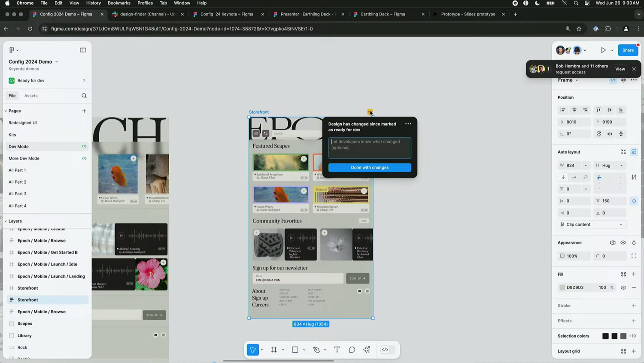Switch to the Assets tab
The image size is (644, 363).
[31, 96]
